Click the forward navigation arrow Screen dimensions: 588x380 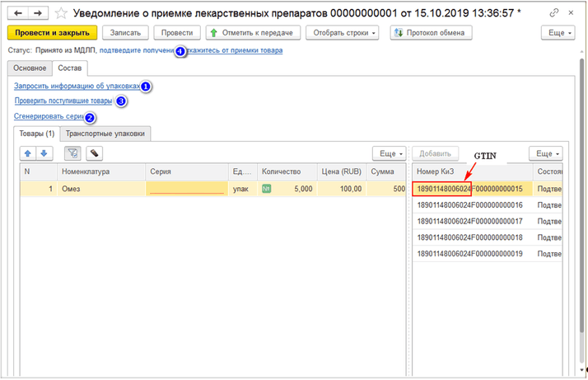(37, 13)
